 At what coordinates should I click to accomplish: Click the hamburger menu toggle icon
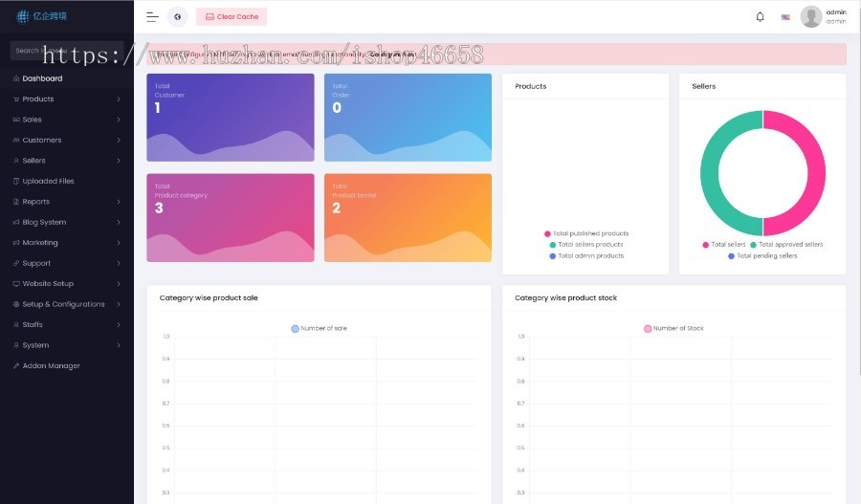pyautogui.click(x=153, y=17)
